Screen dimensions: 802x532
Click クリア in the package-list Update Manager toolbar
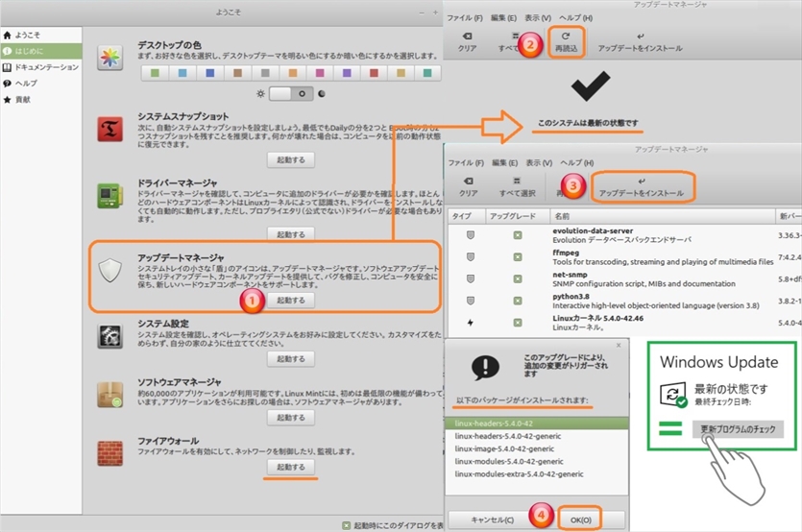(x=468, y=186)
